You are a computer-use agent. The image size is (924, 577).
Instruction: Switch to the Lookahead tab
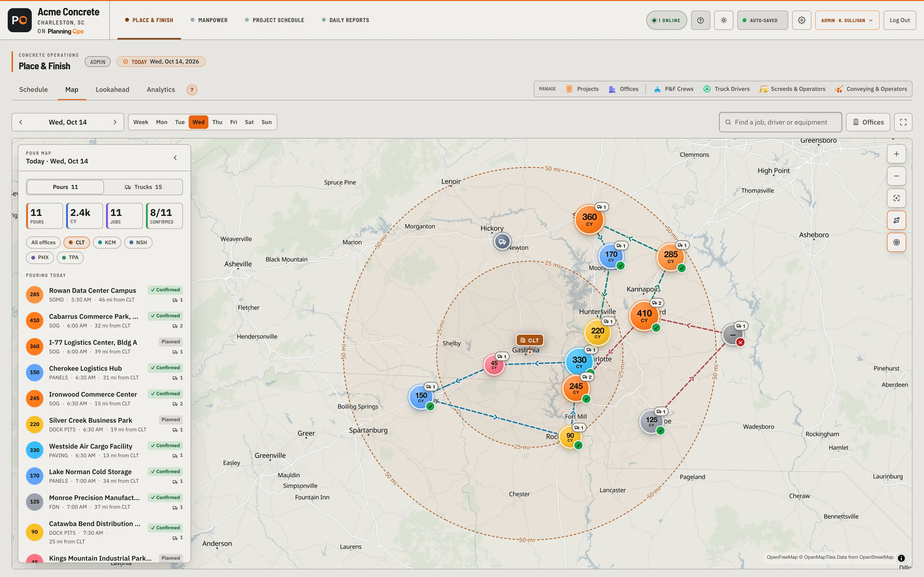pyautogui.click(x=112, y=90)
